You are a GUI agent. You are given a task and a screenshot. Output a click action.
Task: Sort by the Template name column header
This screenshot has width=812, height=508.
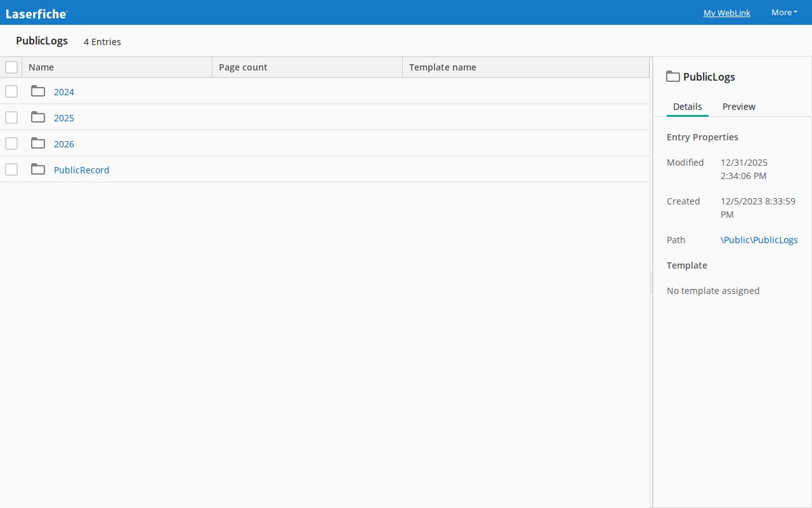point(526,67)
